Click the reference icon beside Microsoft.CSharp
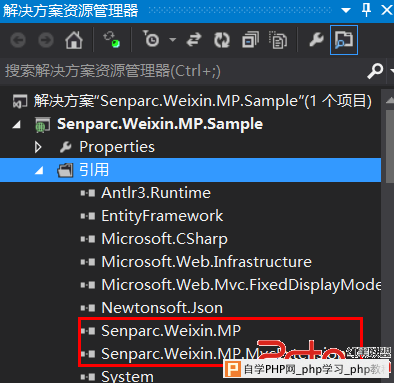 tap(88, 239)
